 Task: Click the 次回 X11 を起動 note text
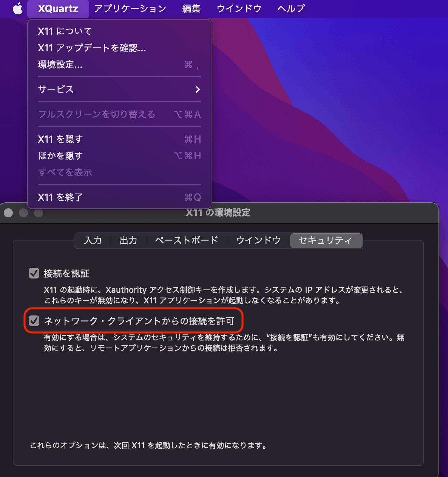tap(149, 445)
